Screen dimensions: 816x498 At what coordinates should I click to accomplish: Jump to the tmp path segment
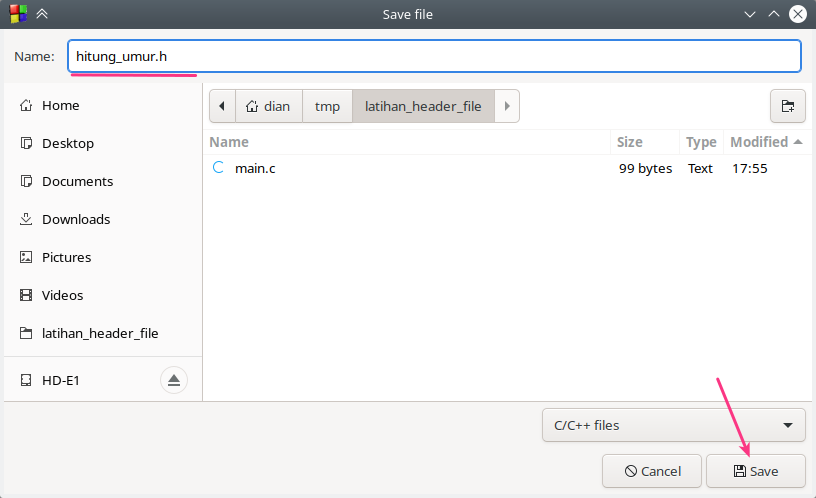pyautogui.click(x=327, y=106)
